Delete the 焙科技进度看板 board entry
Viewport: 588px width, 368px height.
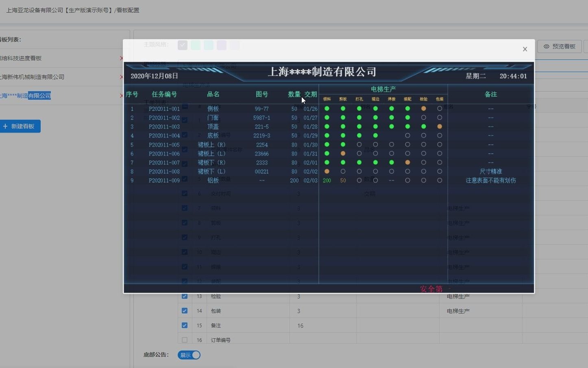pos(121,58)
